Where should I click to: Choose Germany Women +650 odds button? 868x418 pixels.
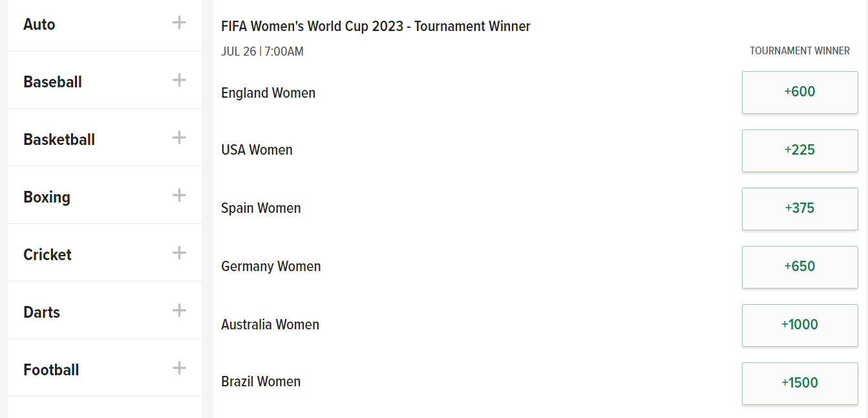point(799,267)
